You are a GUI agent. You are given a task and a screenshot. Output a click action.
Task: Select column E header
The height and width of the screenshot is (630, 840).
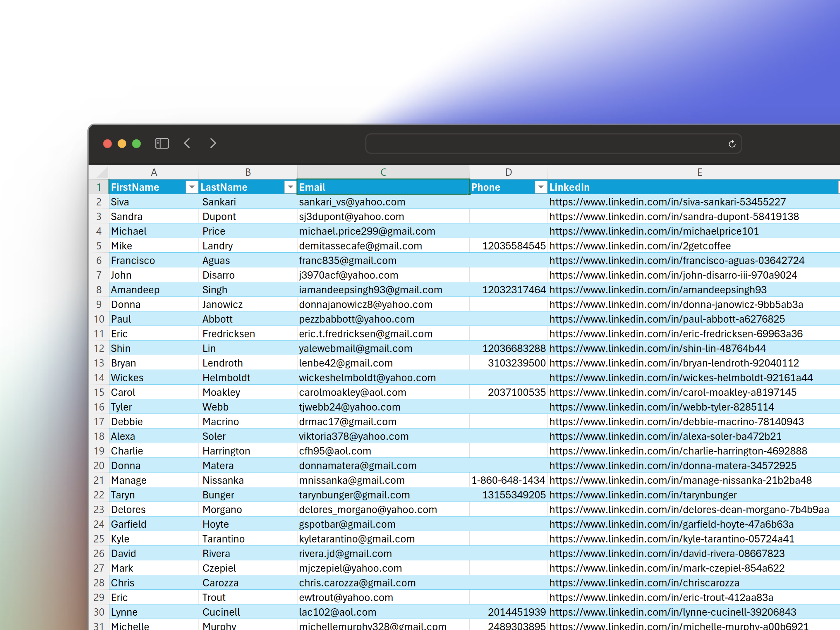700,173
